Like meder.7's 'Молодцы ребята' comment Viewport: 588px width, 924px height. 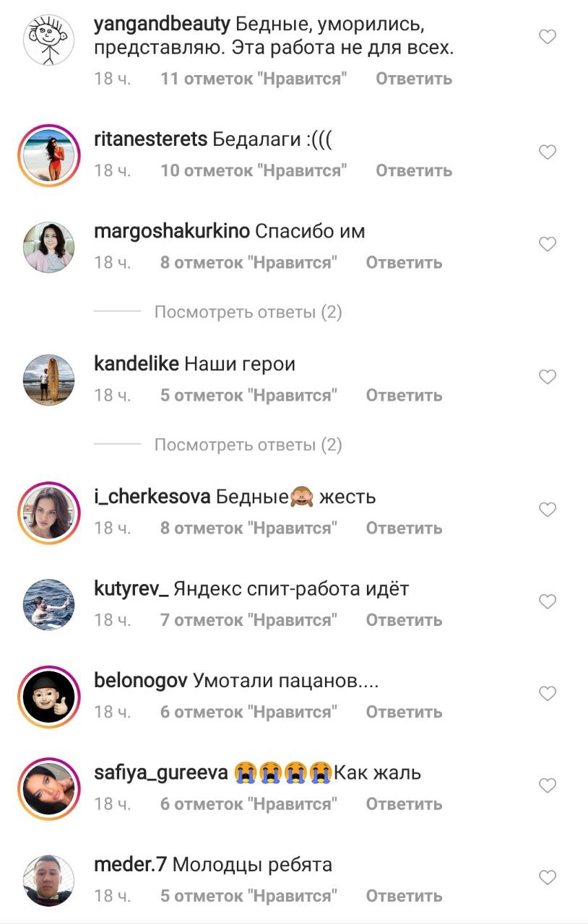click(x=548, y=877)
